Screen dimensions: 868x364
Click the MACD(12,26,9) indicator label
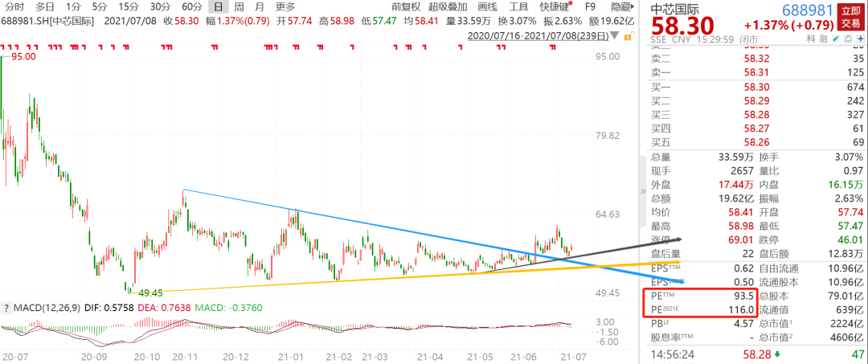pyautogui.click(x=49, y=308)
